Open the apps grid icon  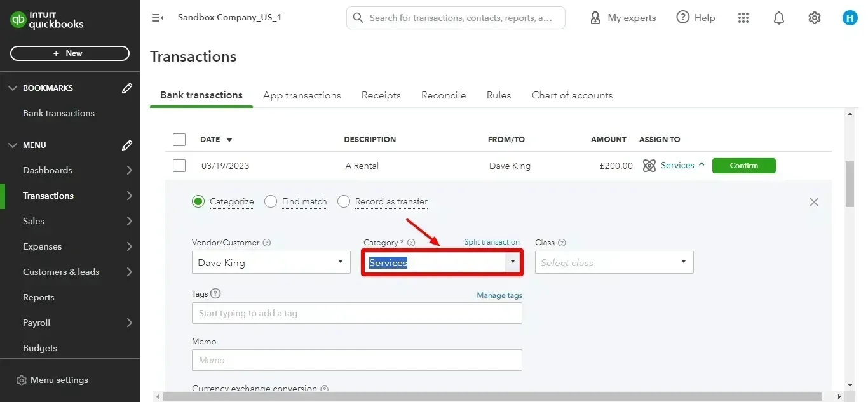743,18
